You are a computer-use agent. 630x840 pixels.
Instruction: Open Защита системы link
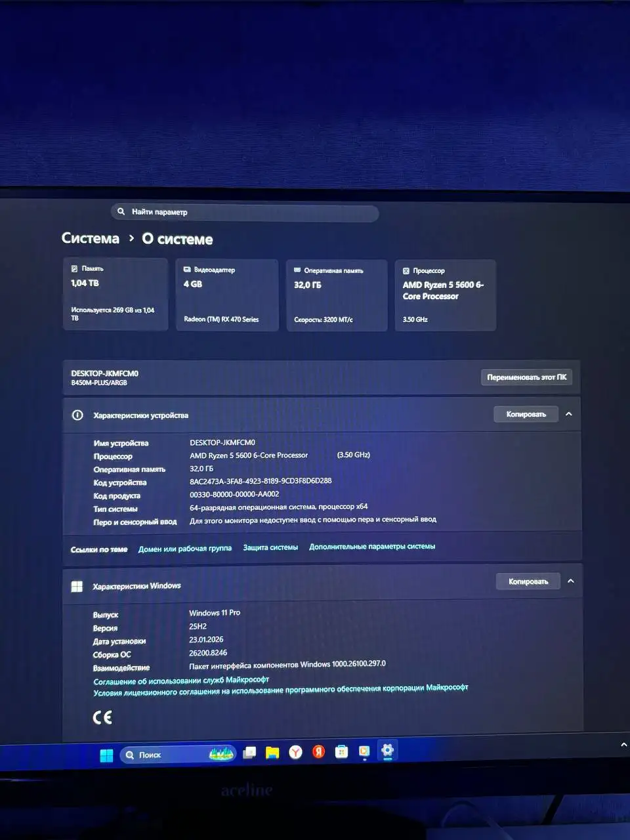(270, 547)
